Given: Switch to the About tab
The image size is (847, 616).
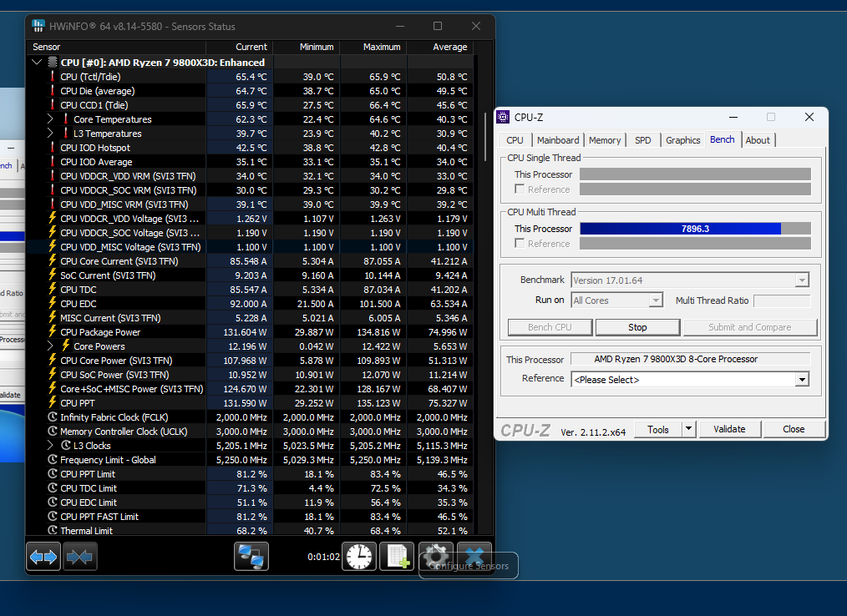Looking at the screenshot, I should [x=758, y=140].
